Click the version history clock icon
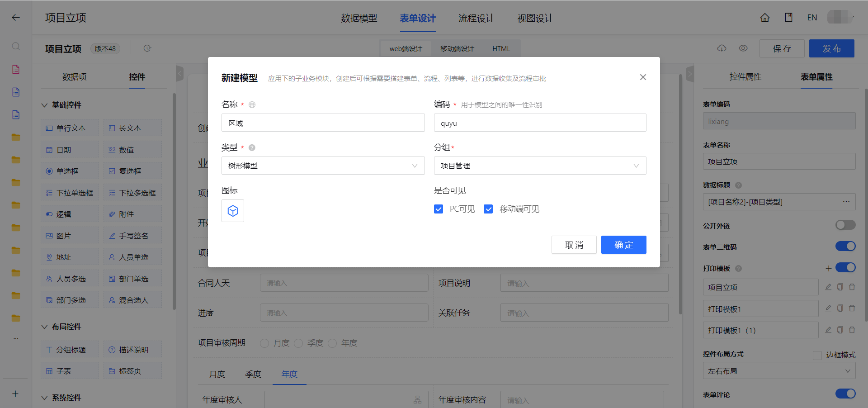This screenshot has height=408, width=868. [x=147, y=48]
